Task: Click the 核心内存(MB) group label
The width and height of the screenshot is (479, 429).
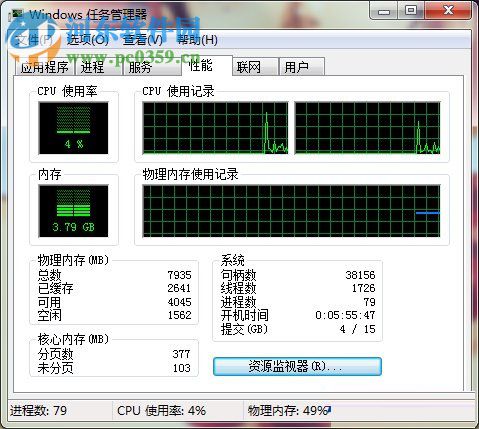Action: [73, 340]
